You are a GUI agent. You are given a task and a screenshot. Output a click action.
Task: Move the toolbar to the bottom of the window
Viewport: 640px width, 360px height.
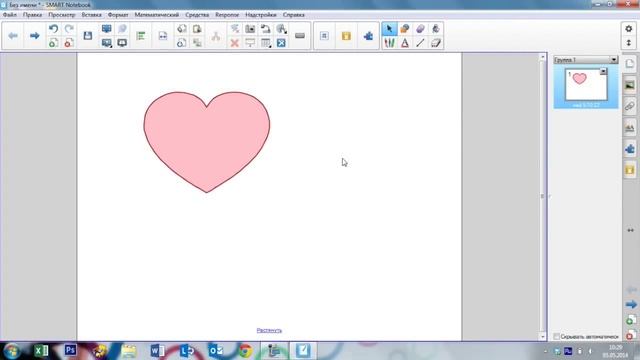(629, 43)
